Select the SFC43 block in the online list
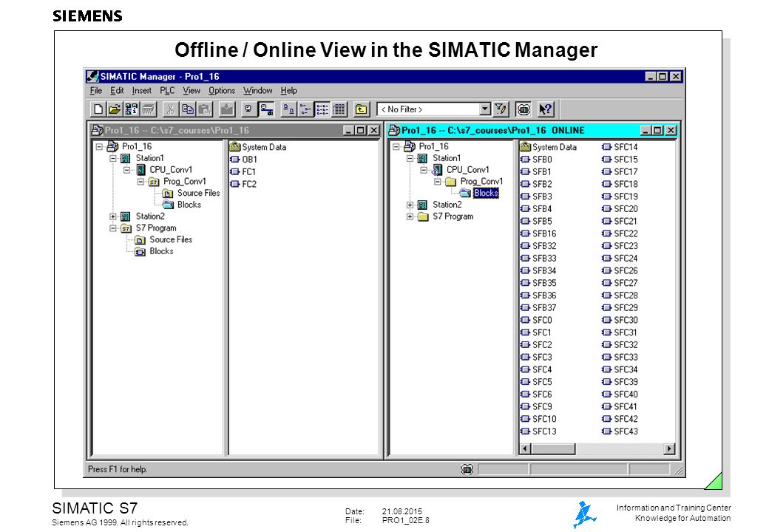The height and width of the screenshot is (532, 769). pyautogui.click(x=620, y=431)
